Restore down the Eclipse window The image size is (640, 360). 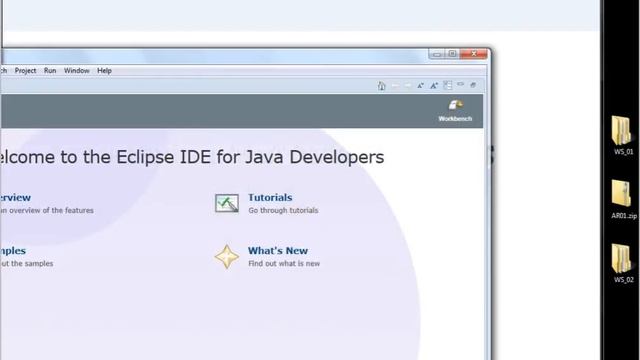click(x=452, y=54)
